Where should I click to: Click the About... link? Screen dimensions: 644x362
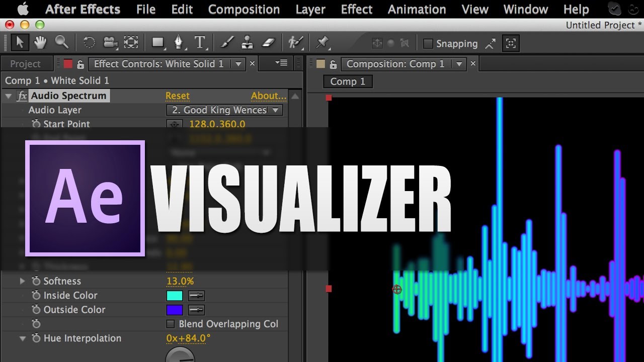(x=269, y=96)
